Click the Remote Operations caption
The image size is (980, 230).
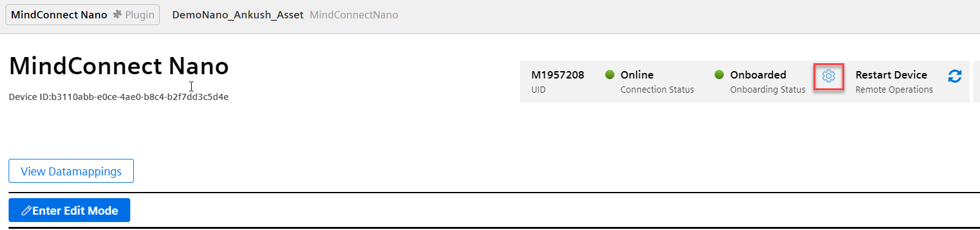(894, 90)
